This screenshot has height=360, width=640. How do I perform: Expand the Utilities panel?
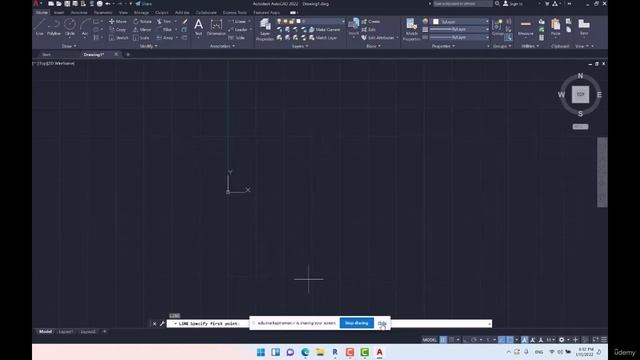pyautogui.click(x=530, y=46)
